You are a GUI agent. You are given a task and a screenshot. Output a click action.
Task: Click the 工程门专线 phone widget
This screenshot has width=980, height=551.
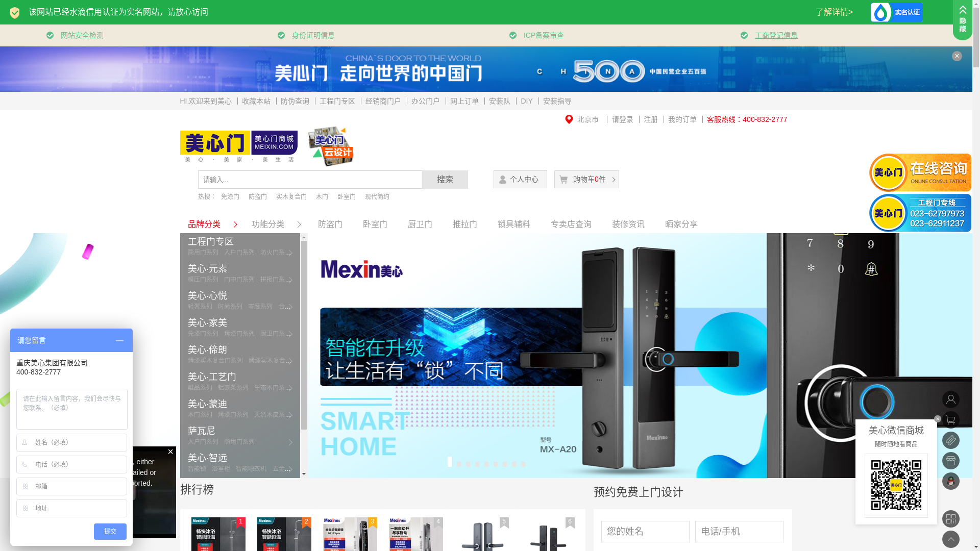920,213
